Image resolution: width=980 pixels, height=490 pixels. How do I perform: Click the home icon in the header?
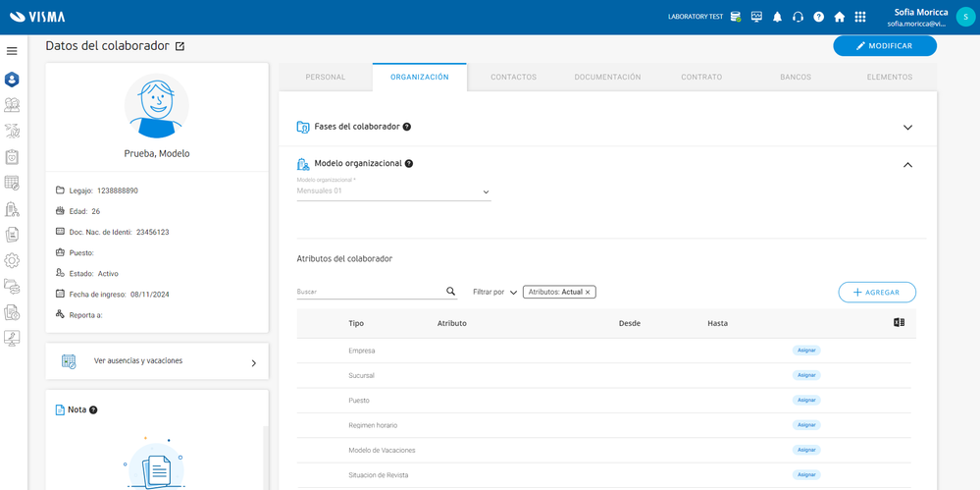point(839,17)
